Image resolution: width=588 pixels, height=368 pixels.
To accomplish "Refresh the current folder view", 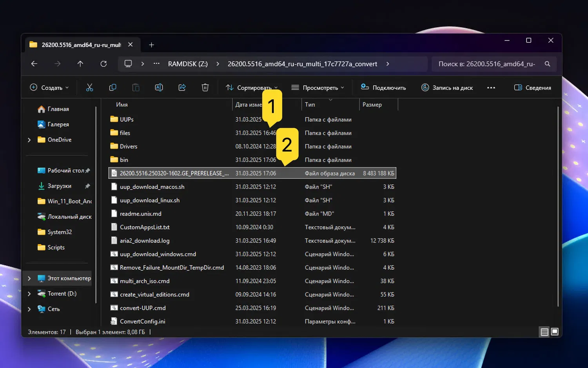I will coord(103,64).
